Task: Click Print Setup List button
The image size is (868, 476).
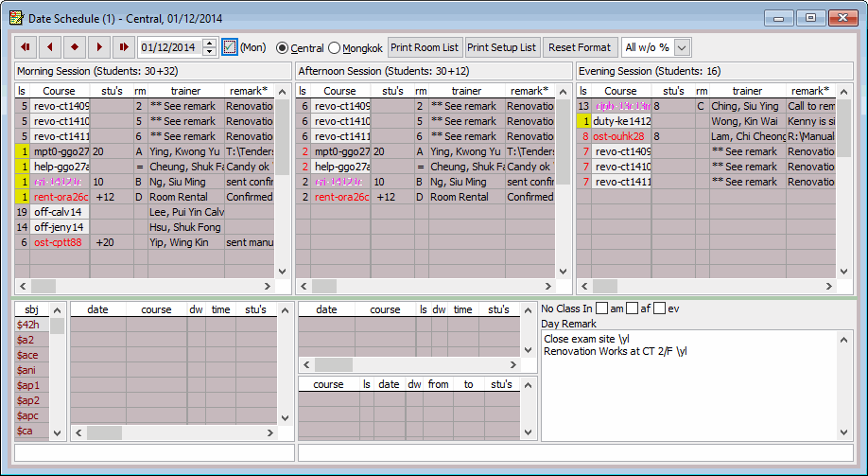Action: 501,47
